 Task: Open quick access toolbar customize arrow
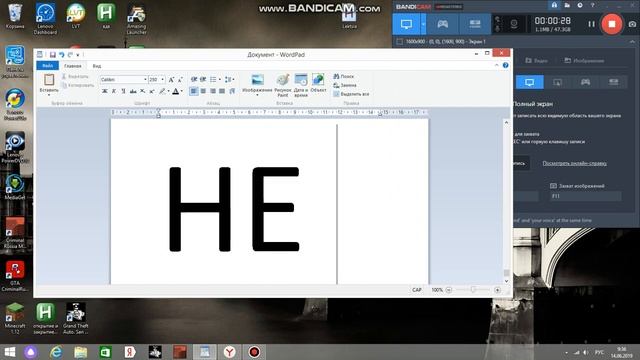click(x=78, y=55)
